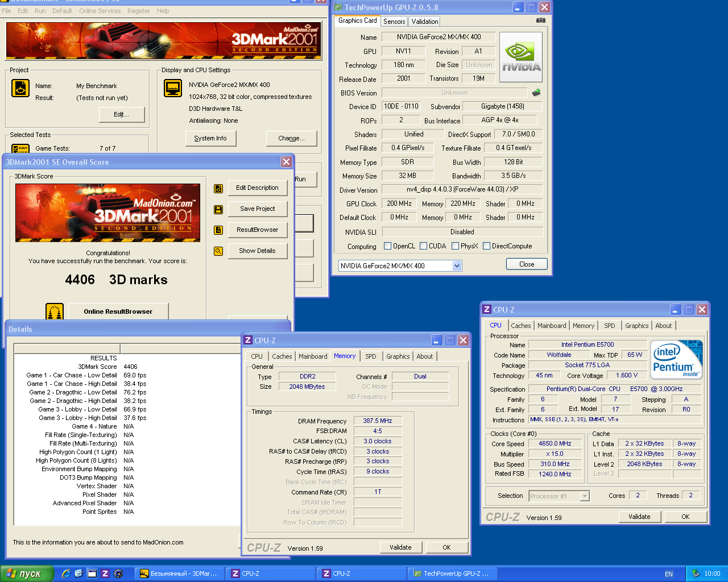
Task: Open About tab in right CPU-Z window
Action: tap(663, 326)
